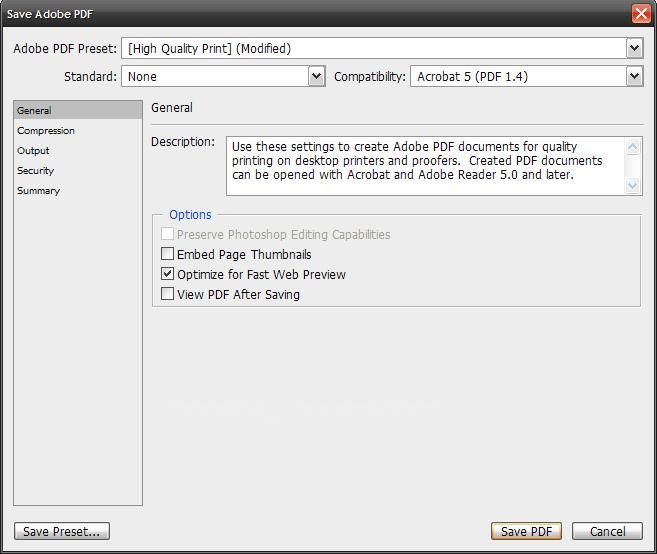The image size is (657, 554).
Task: Click the description scrollbar up arrow
Action: coord(632,147)
